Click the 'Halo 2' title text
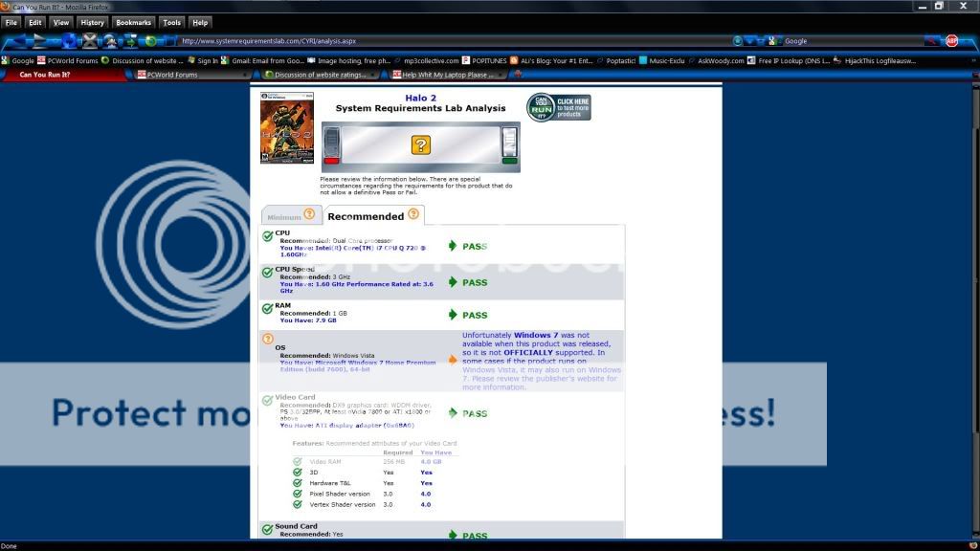 pos(421,98)
